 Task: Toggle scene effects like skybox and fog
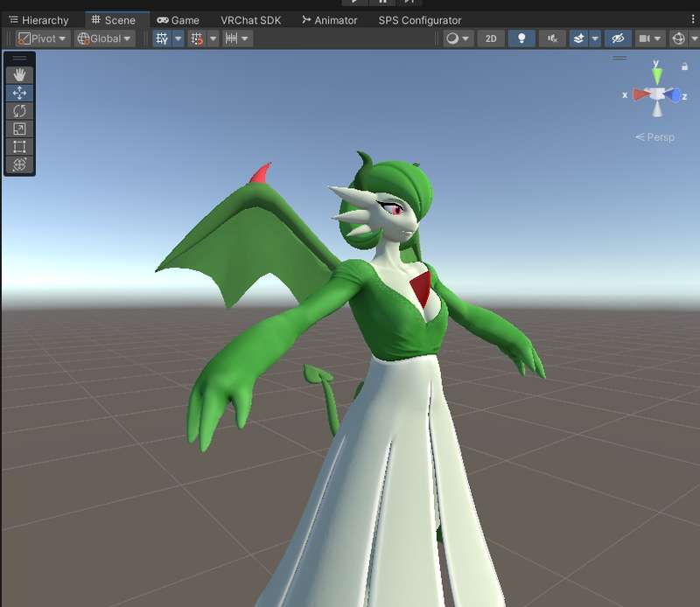coord(579,38)
